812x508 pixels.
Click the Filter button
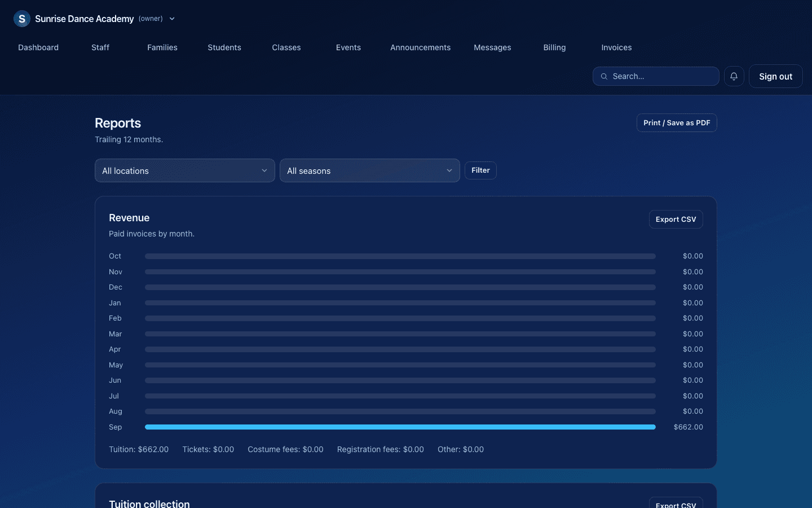(x=480, y=170)
